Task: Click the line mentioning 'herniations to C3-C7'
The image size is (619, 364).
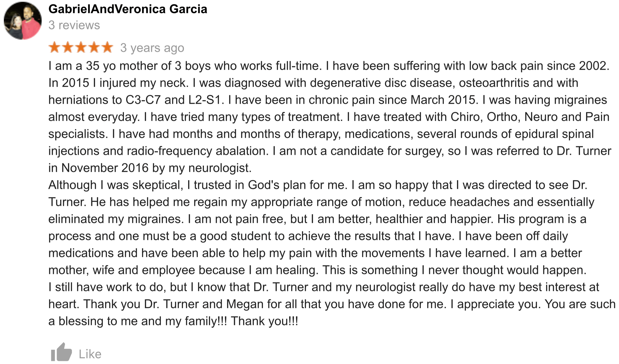Action: click(328, 100)
